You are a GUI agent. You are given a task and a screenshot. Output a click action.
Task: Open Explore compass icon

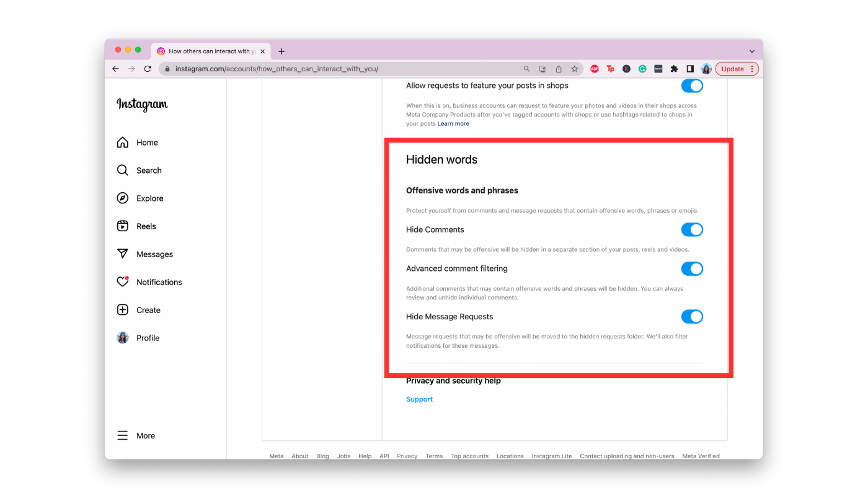(123, 198)
